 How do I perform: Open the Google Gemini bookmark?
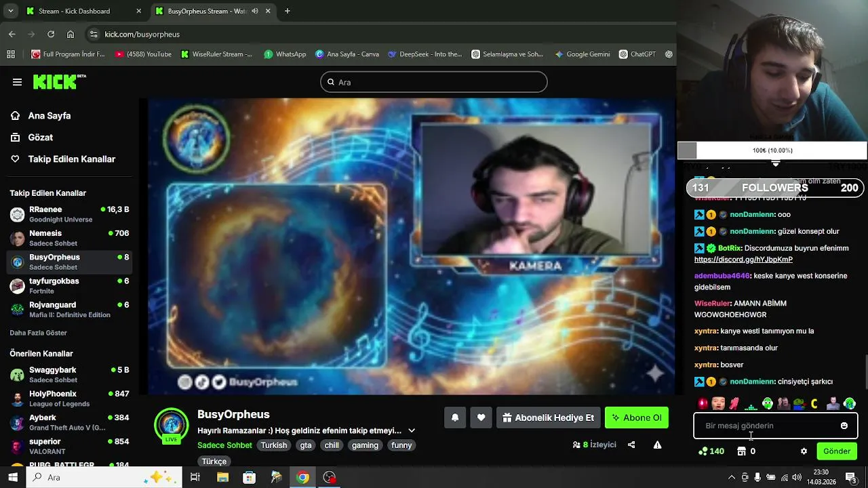point(582,54)
